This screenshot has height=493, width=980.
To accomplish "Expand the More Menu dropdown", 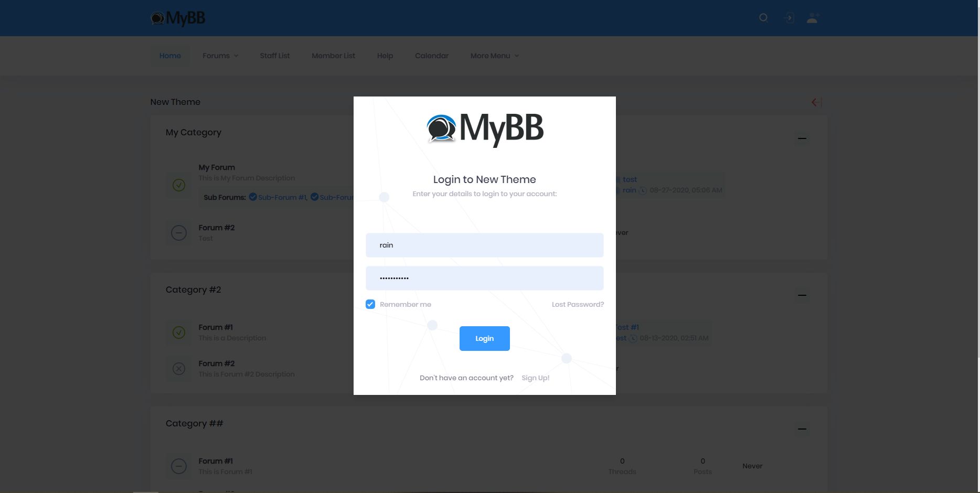I will click(x=495, y=56).
